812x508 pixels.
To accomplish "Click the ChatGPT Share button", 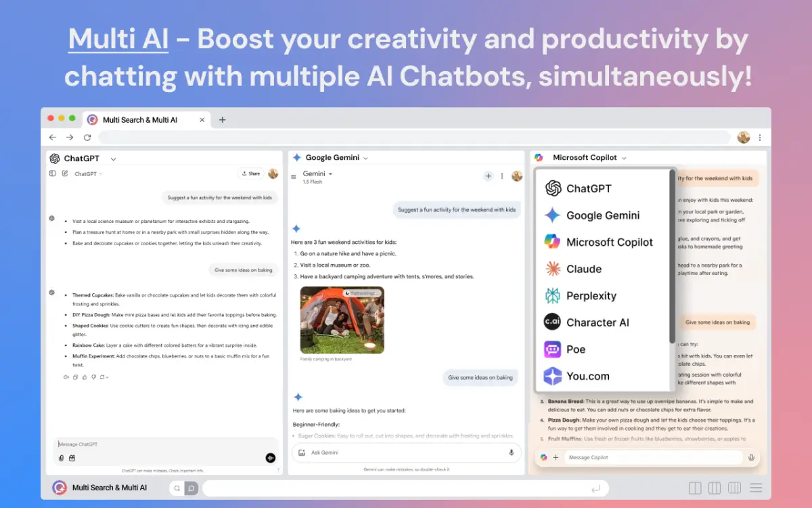I will (250, 173).
